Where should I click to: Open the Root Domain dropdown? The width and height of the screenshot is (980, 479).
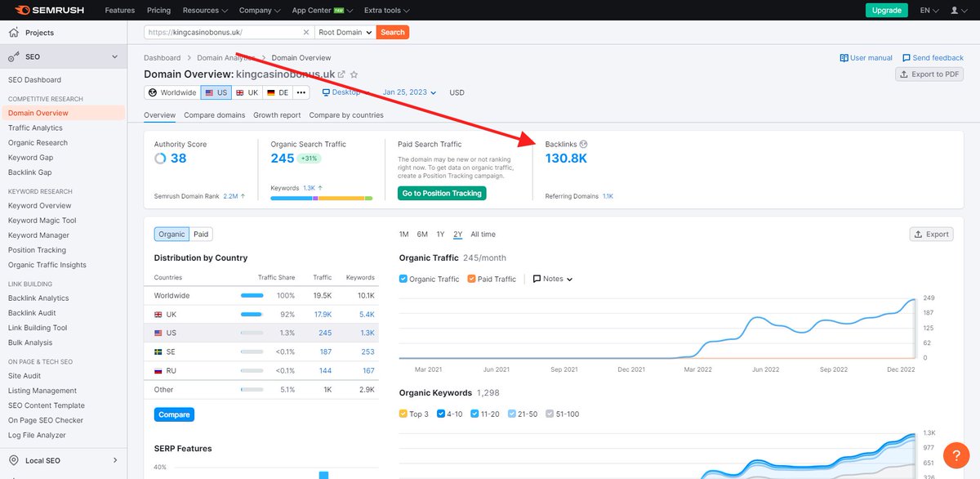pos(345,32)
